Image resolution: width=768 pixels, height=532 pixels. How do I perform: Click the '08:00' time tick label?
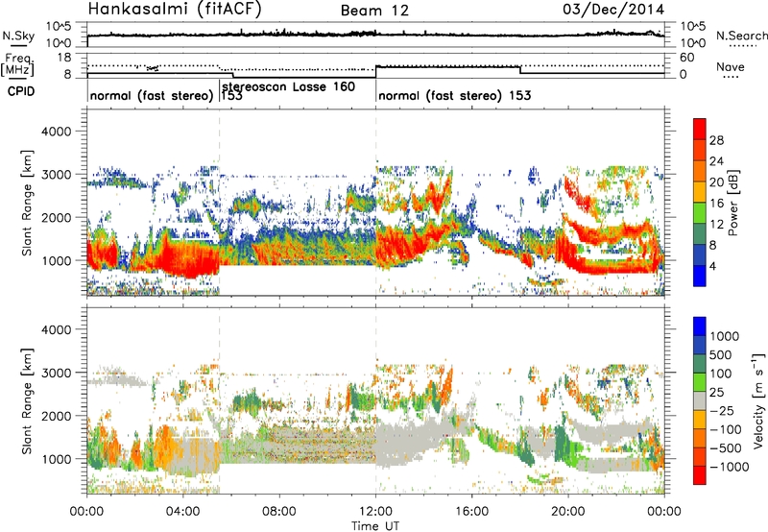tap(279, 512)
